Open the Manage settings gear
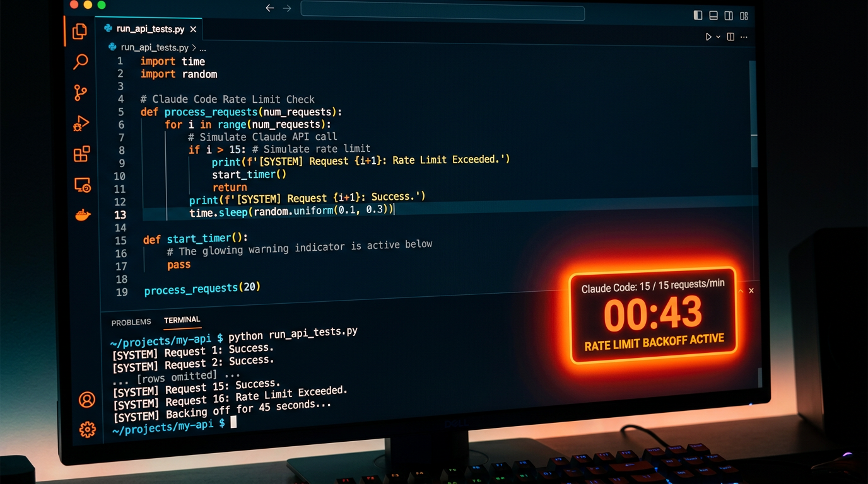868x484 pixels. tap(87, 430)
